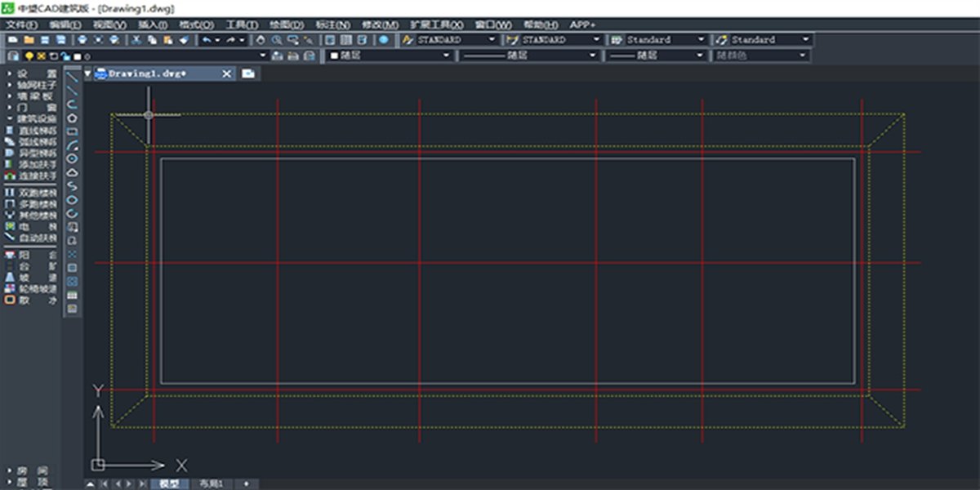Viewport: 980px width, 490px height.
Task: Select the Polyline draw tool
Action: click(x=73, y=104)
